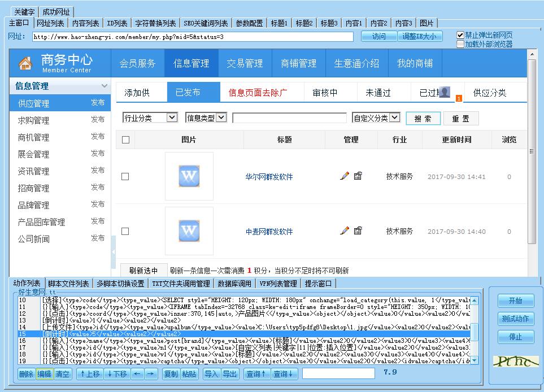Click the 编辑 action button
The height and width of the screenshot is (392, 544).
[x=45, y=374]
